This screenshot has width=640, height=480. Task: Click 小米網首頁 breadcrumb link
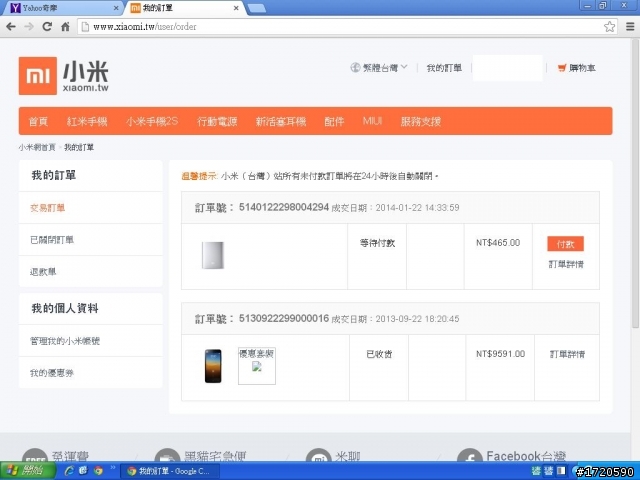tap(37, 147)
